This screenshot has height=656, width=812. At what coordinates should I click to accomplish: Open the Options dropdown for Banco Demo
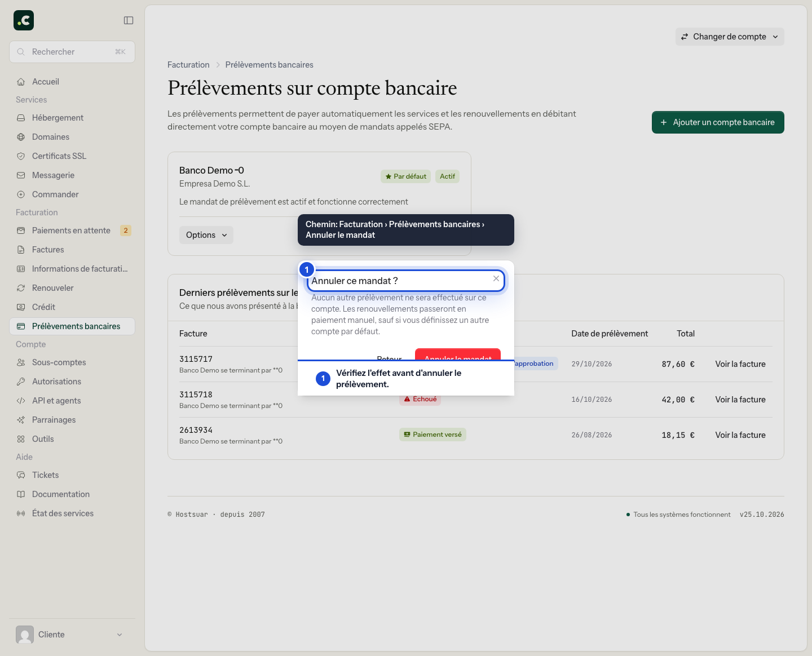point(206,235)
